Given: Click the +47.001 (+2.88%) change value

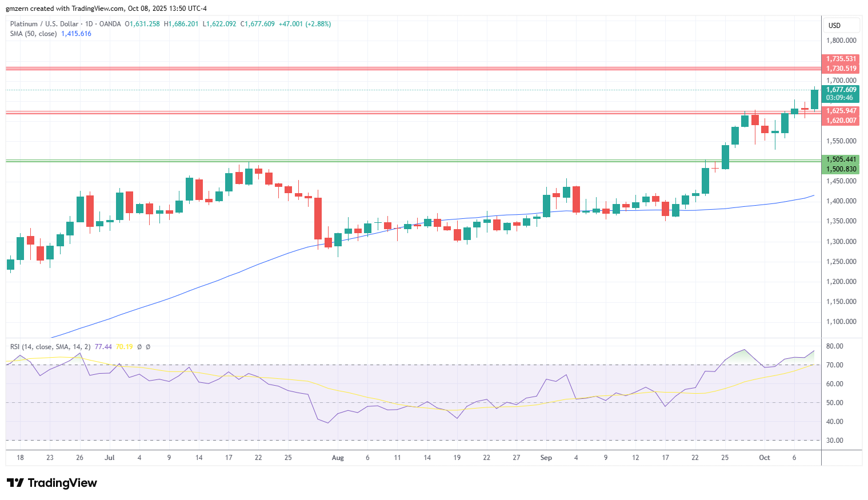Looking at the screenshot, I should point(305,24).
